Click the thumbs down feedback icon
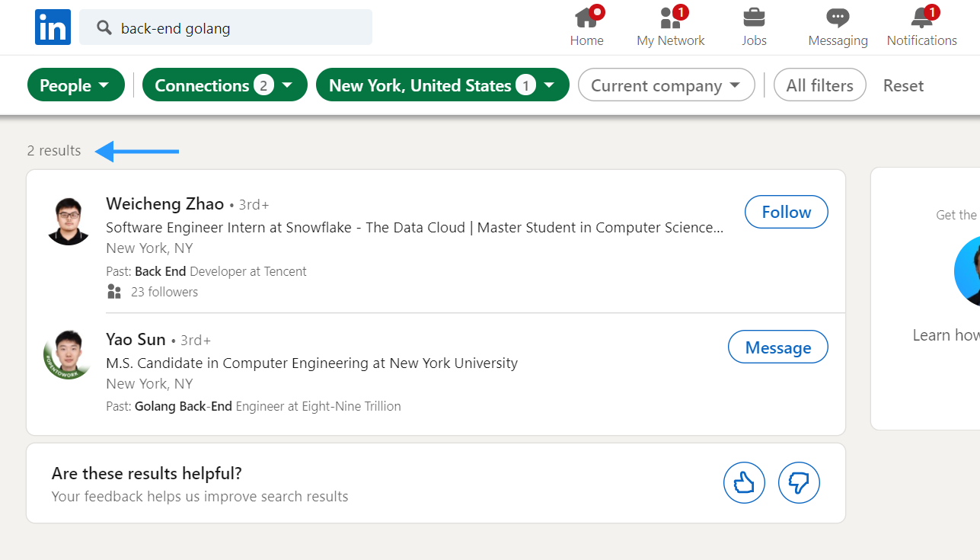This screenshot has height=560, width=980. click(799, 482)
